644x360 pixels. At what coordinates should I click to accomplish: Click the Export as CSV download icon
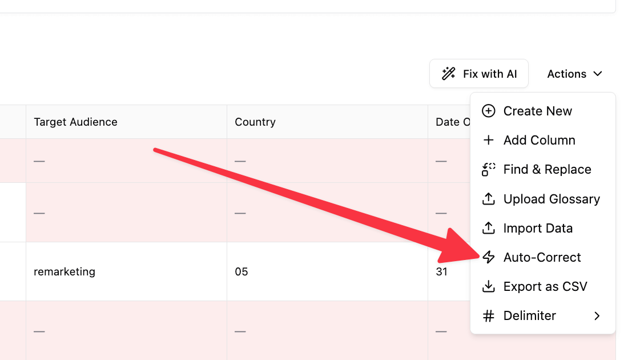tap(489, 286)
